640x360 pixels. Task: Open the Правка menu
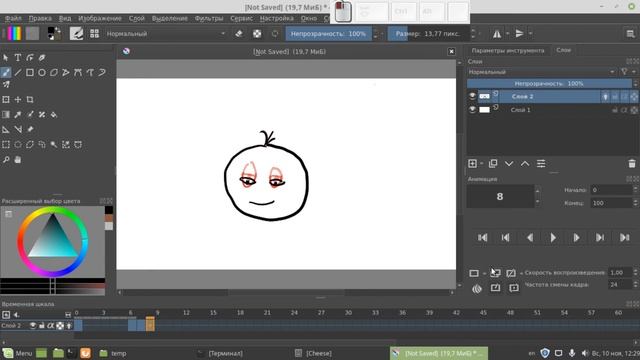pyautogui.click(x=40, y=18)
